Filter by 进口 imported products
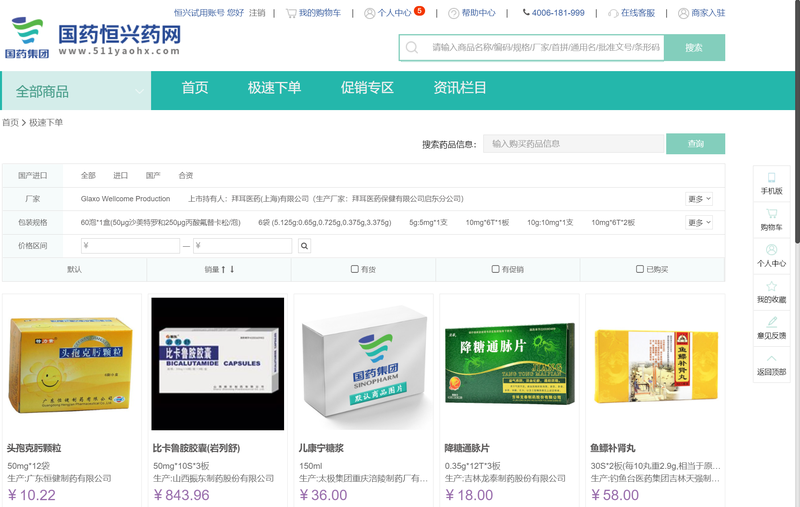 click(120, 175)
